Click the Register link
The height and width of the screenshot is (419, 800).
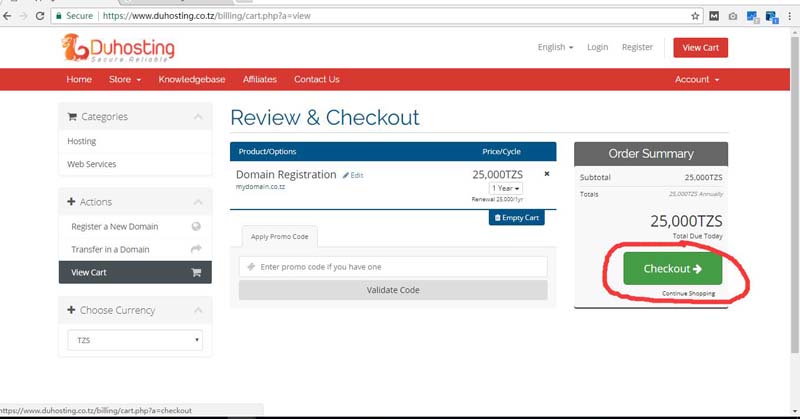tap(637, 47)
